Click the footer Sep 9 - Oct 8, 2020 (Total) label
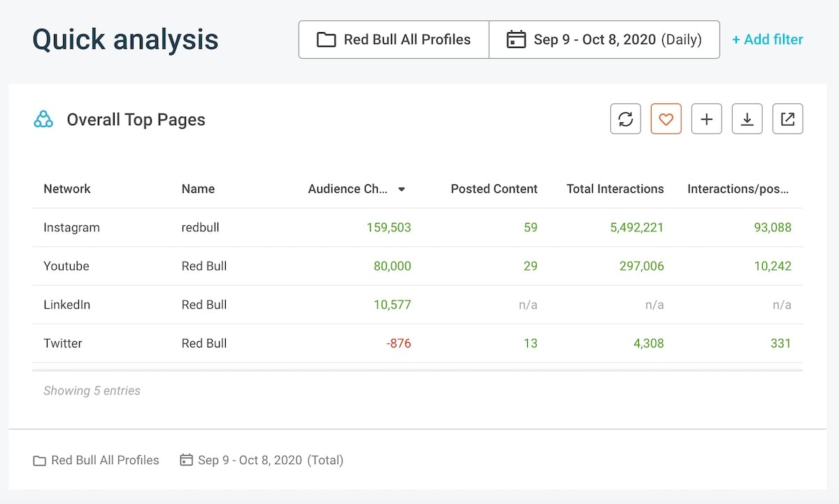 (x=271, y=460)
